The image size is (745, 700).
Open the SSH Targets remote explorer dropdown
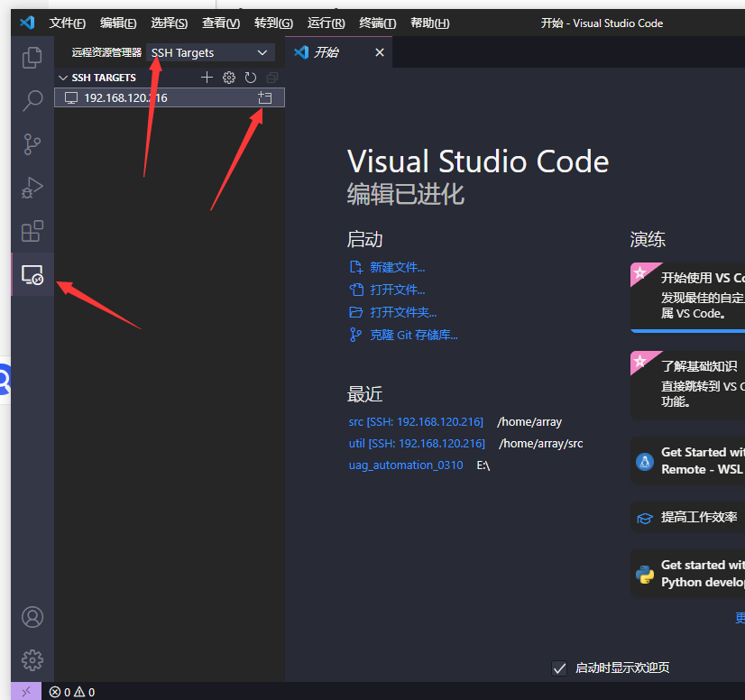pyautogui.click(x=210, y=52)
